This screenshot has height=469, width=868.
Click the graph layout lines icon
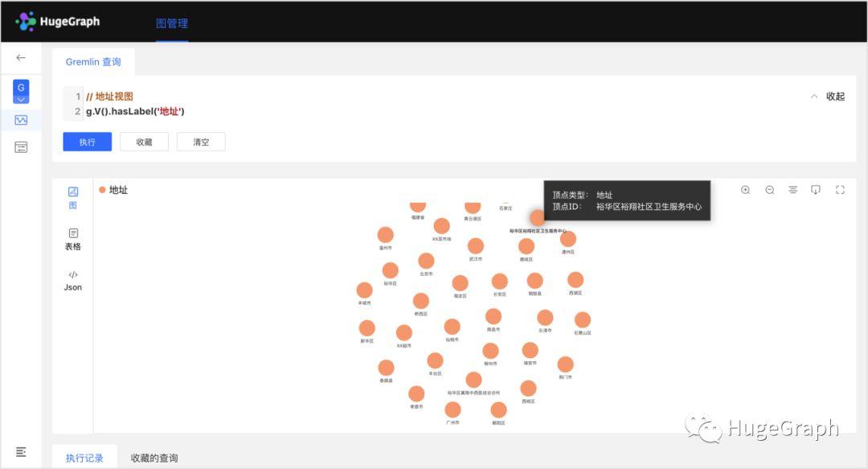(792, 190)
